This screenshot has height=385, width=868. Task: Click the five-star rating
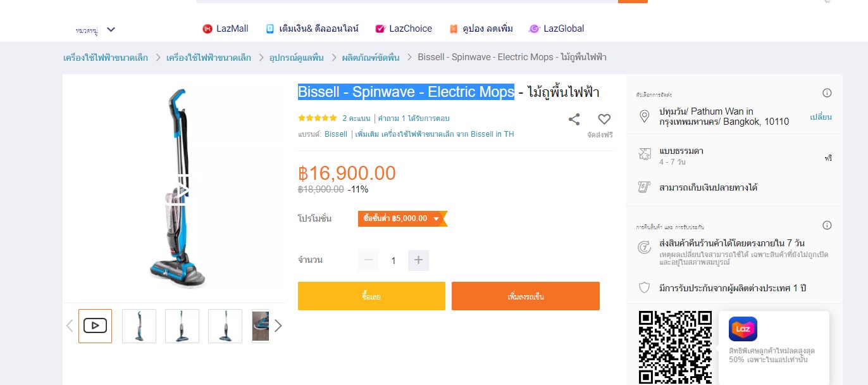[x=318, y=118]
